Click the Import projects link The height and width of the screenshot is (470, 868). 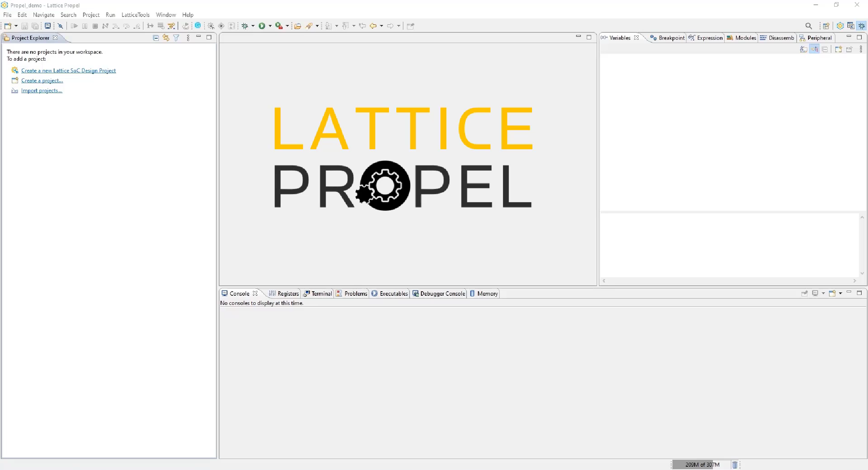(41, 90)
